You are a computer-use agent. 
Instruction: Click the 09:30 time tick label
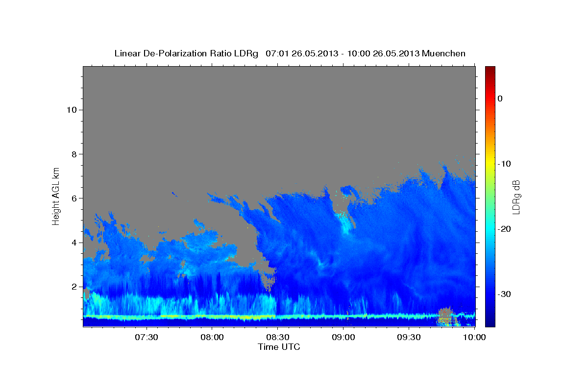409,338
